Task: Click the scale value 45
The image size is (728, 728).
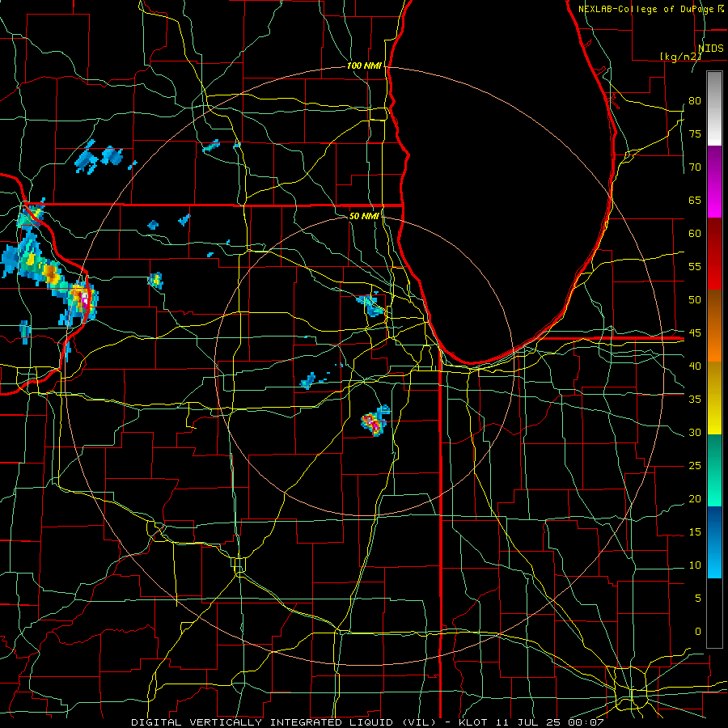Action: tap(695, 333)
